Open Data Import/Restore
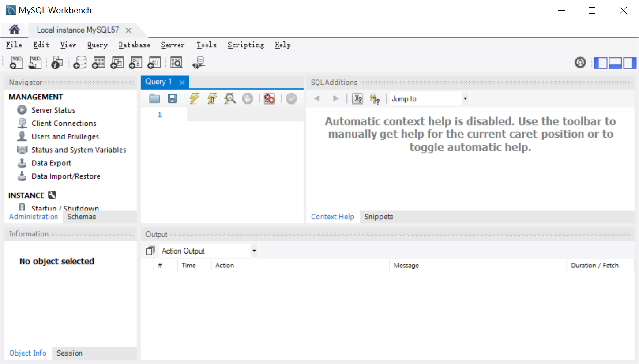Screen dimensions: 639x364 (x=66, y=176)
